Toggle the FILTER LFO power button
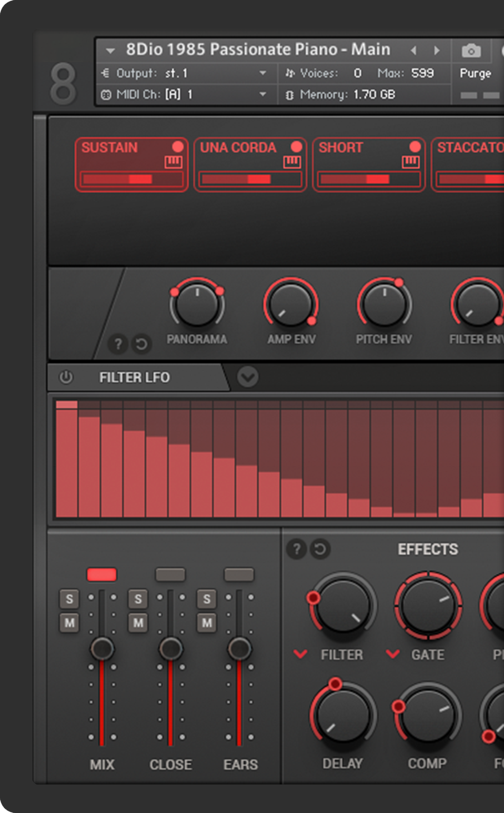 [66, 377]
